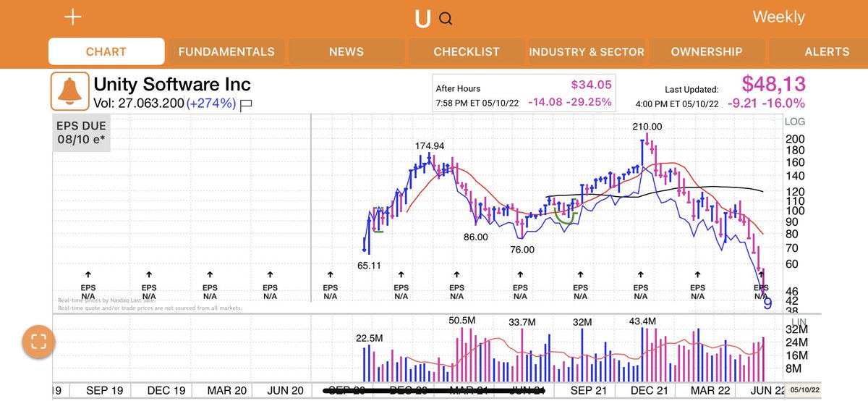Click the 05/10/22 date tag on axis
Screen dimensions: 868x401
(804, 390)
